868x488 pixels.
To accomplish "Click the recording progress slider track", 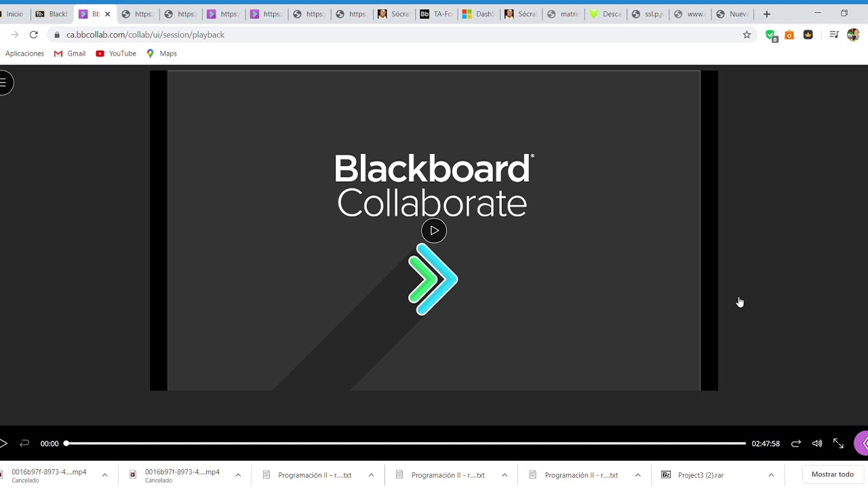I will (x=406, y=443).
